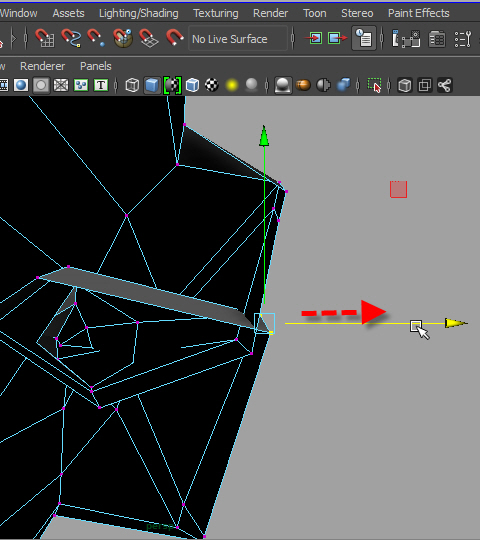
Task: Open the Paint Effects menu
Action: click(419, 13)
